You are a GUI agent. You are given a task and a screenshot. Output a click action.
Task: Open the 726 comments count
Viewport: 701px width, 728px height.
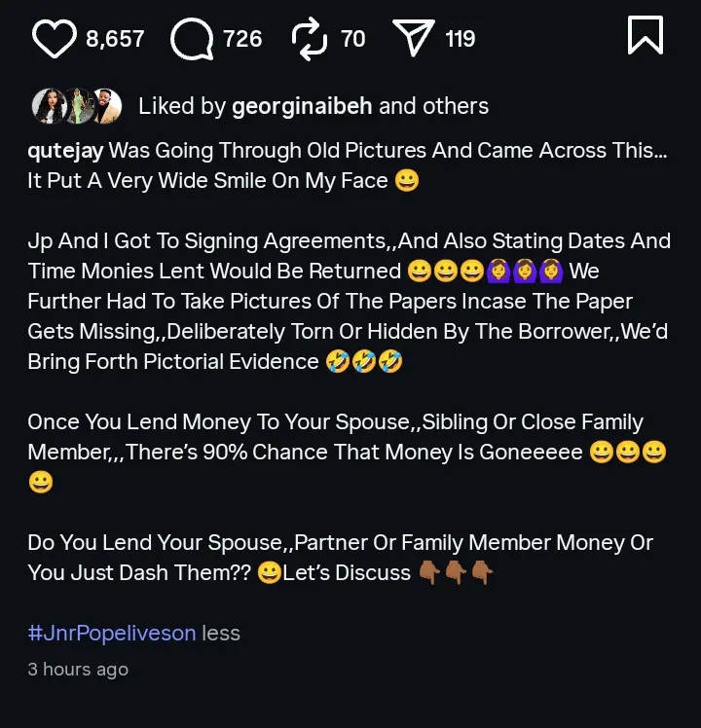click(x=242, y=39)
